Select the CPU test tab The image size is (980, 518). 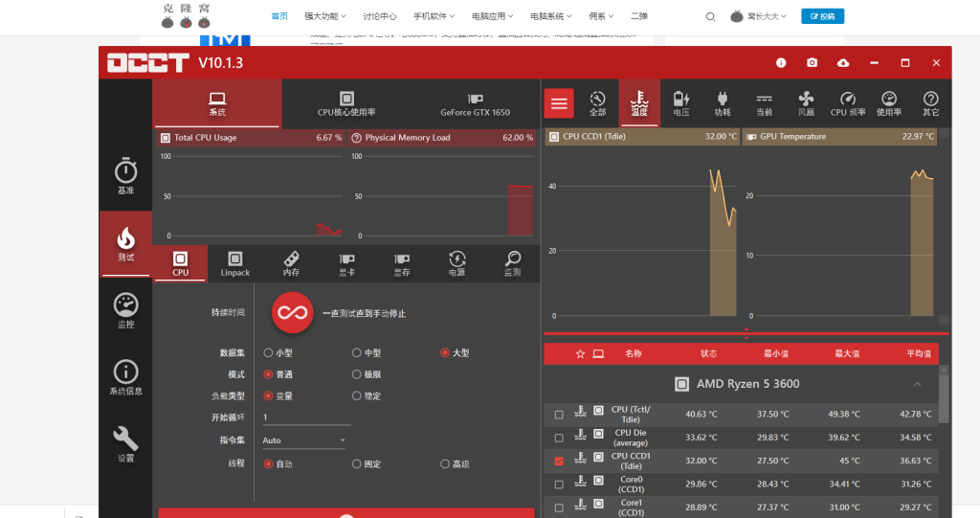click(x=180, y=263)
